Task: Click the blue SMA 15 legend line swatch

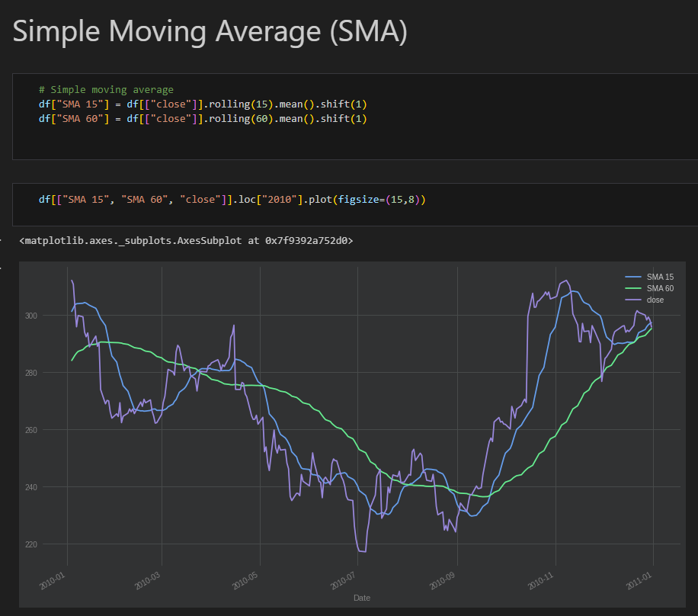Action: (x=633, y=277)
